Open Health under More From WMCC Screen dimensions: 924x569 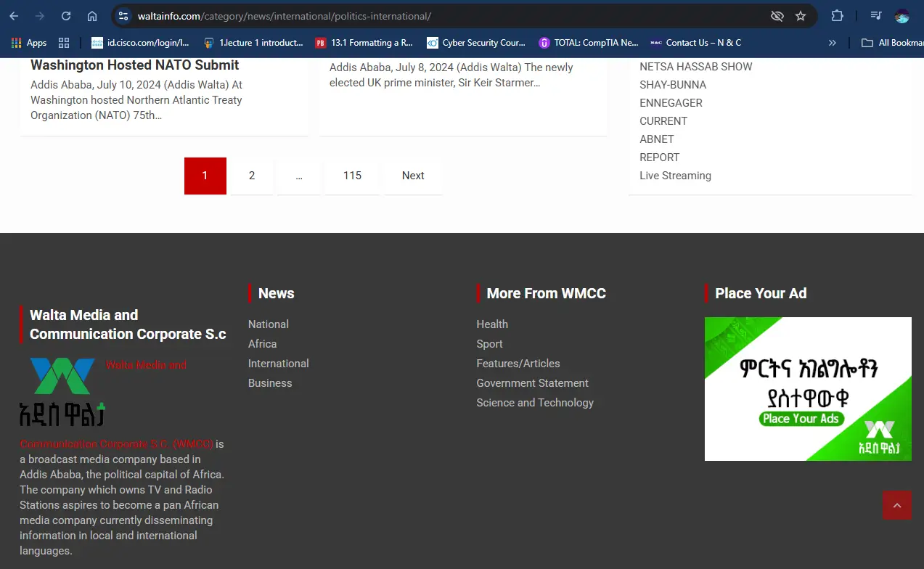tap(492, 324)
